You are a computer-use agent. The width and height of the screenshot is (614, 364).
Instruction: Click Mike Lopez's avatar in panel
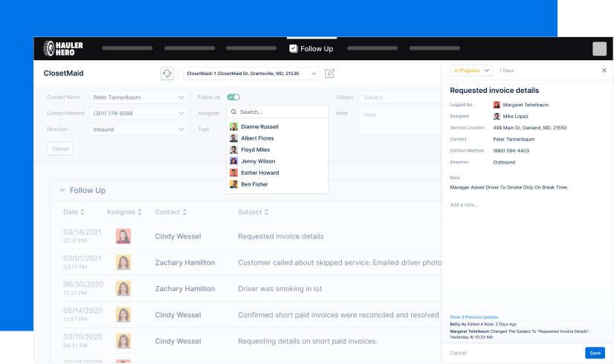coord(497,116)
